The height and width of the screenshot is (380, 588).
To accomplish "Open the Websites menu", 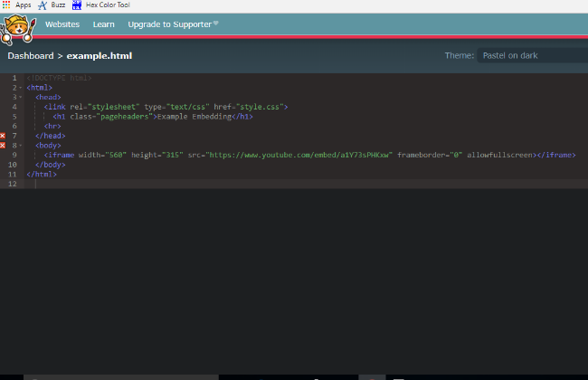I will point(62,24).
